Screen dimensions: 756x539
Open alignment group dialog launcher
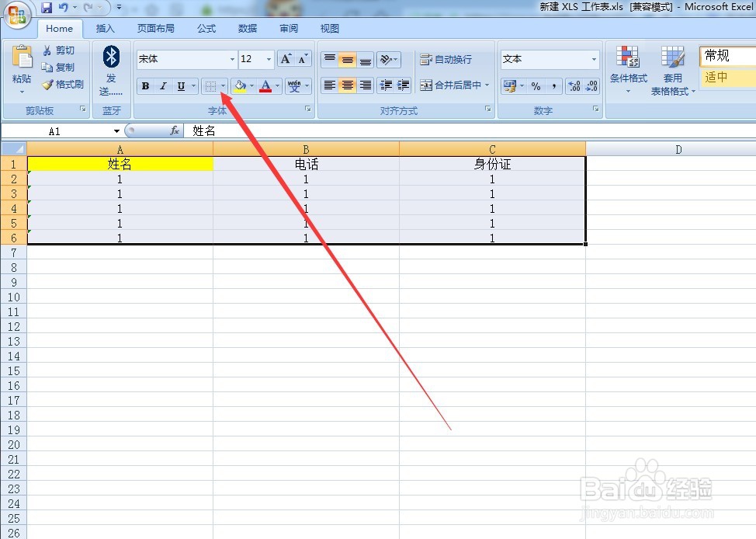coord(488,109)
